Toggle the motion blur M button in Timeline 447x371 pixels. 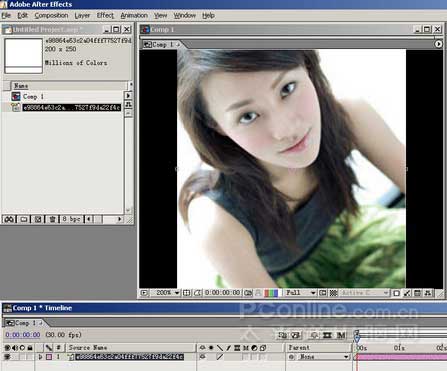[341, 335]
